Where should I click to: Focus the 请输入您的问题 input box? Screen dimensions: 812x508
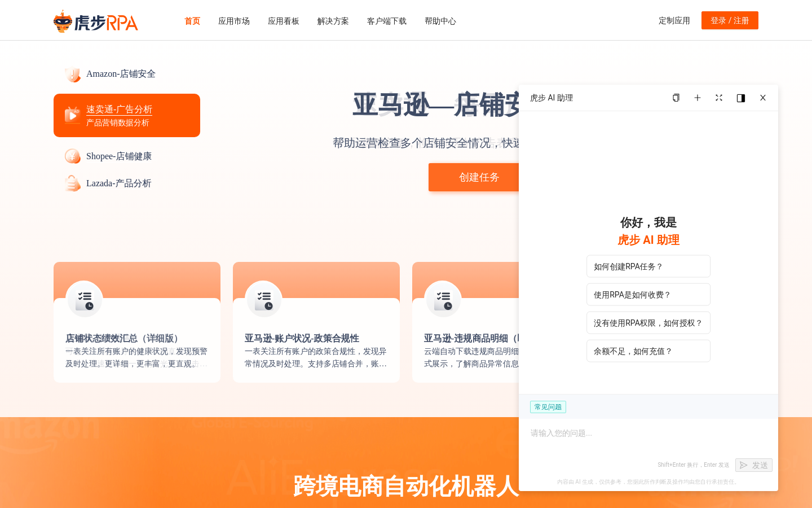tap(648, 437)
